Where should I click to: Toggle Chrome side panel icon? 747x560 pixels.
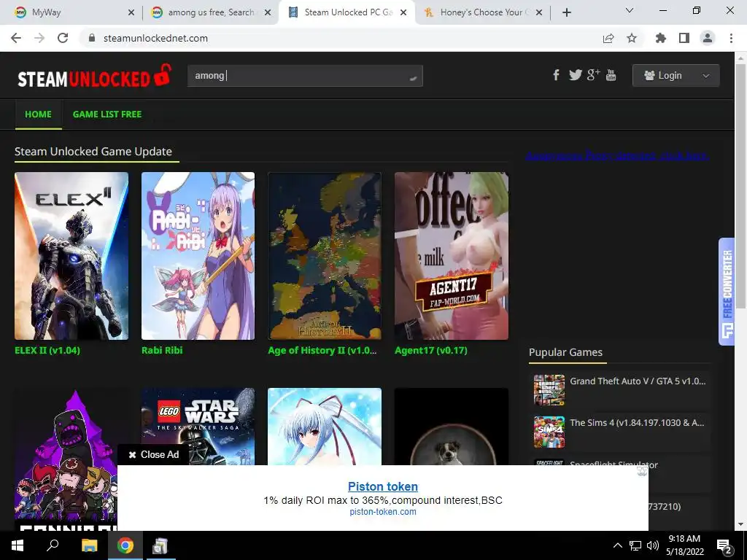coord(684,38)
